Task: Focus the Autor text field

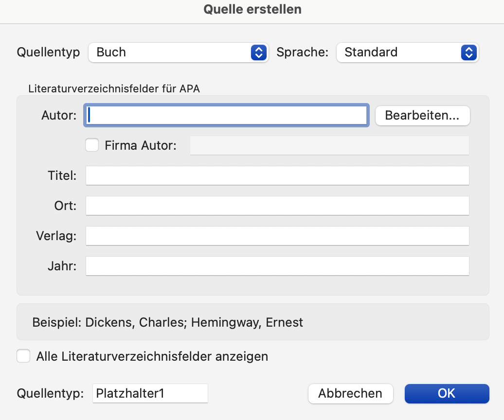Action: click(x=226, y=116)
